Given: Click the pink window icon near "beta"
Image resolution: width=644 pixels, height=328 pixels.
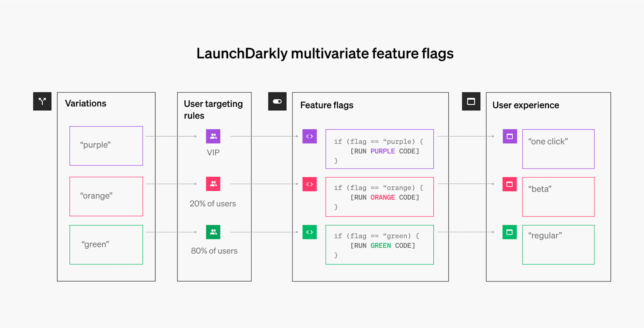Looking at the screenshot, I should pos(509,184).
